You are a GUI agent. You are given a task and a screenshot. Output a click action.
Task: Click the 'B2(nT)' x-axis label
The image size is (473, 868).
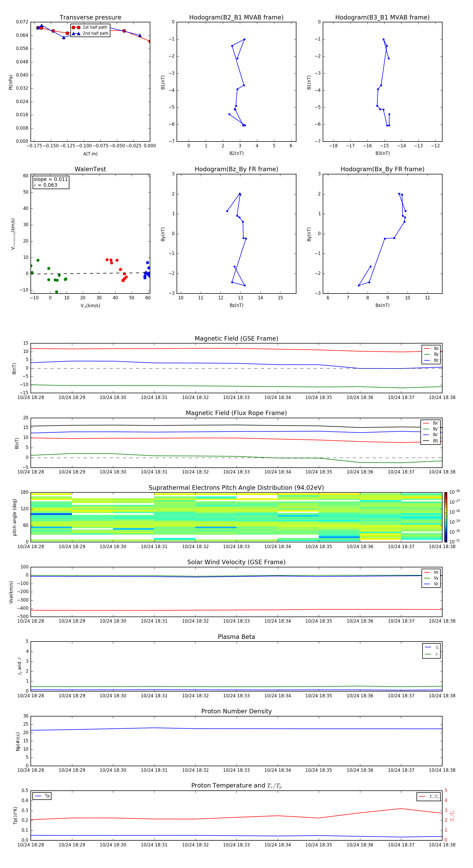[x=236, y=153]
